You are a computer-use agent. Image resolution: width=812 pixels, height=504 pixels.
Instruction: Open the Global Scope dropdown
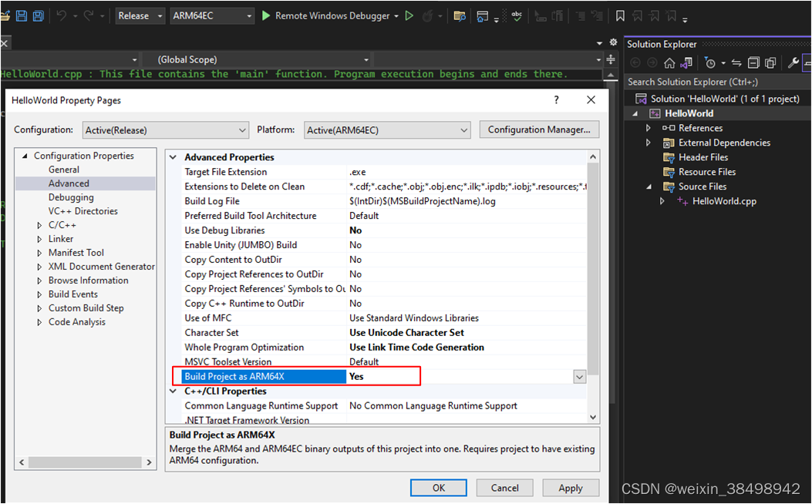pyautogui.click(x=256, y=59)
